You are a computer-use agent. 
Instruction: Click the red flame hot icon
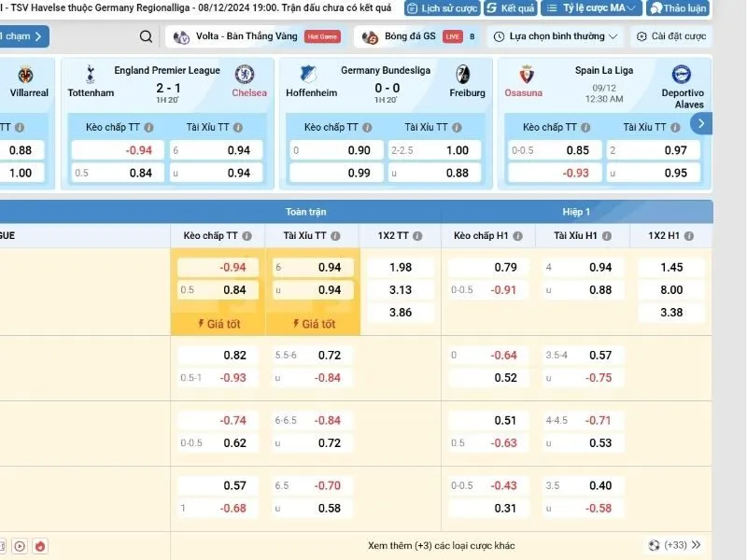click(39, 546)
